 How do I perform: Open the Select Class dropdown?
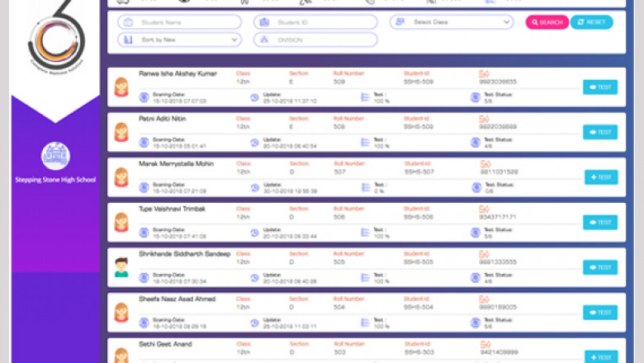(452, 22)
